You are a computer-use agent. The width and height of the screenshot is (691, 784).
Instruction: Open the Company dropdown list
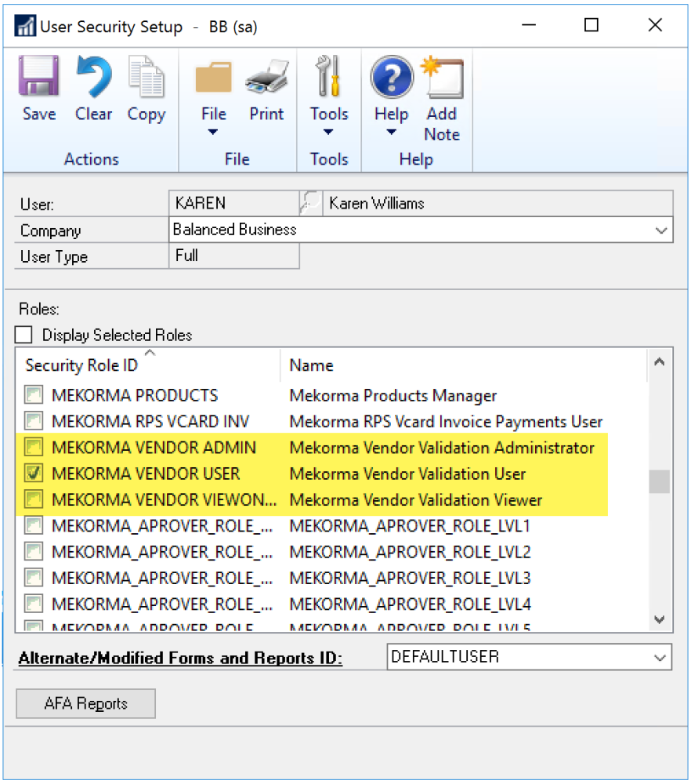[x=661, y=230]
